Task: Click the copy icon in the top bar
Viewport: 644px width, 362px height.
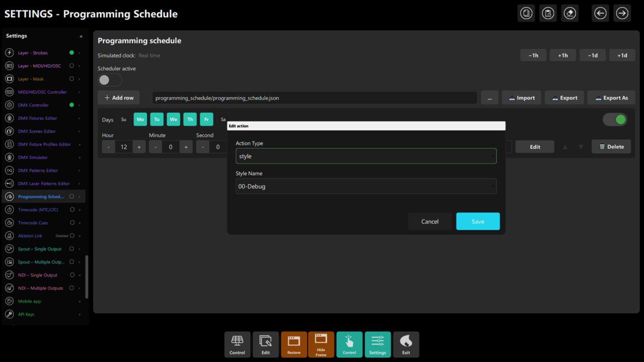Action: 526,13
